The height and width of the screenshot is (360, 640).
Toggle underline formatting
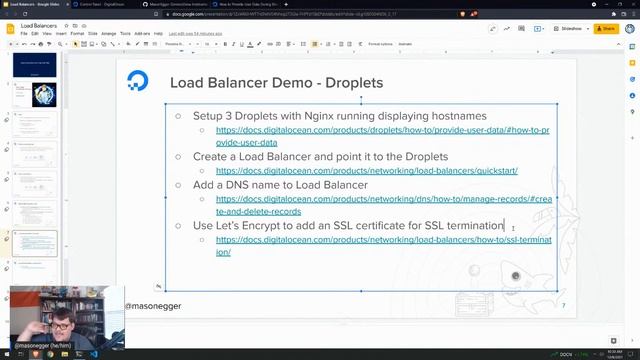pyautogui.click(x=242, y=44)
